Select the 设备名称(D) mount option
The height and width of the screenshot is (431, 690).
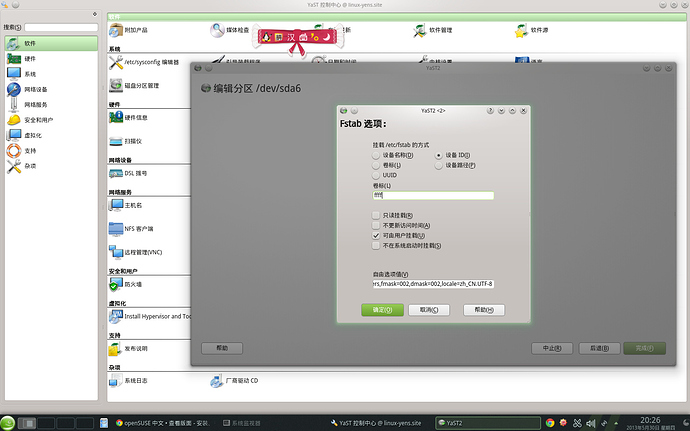coord(393,155)
